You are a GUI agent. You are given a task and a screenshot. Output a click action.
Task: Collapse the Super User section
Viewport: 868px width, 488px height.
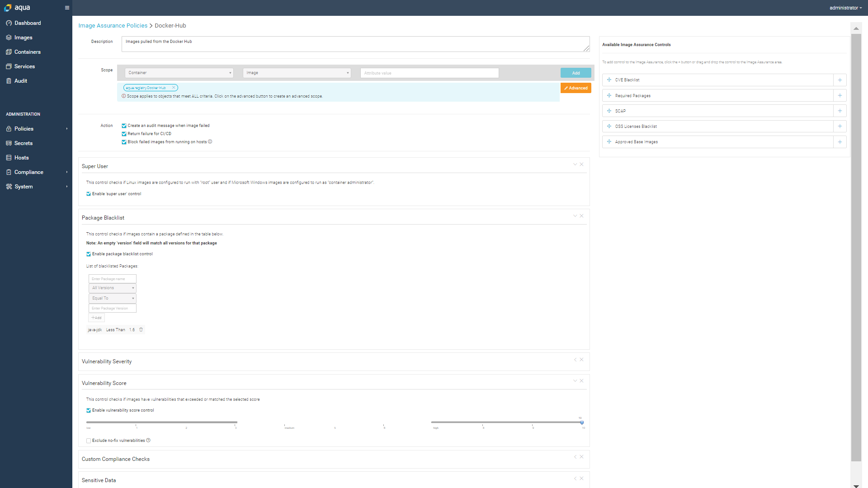coord(575,164)
